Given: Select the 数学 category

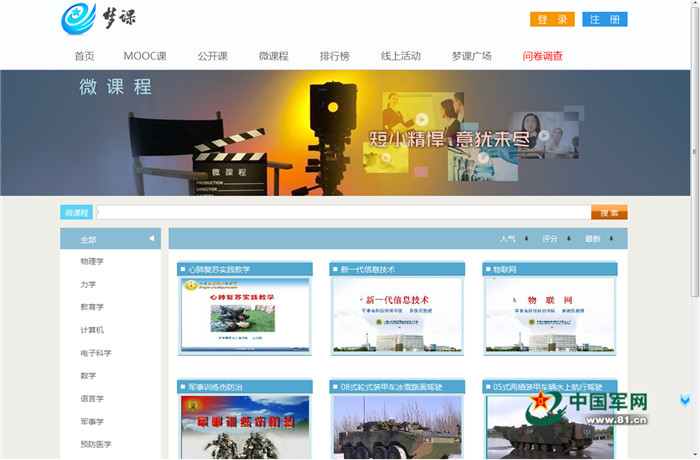Looking at the screenshot, I should click(88, 376).
